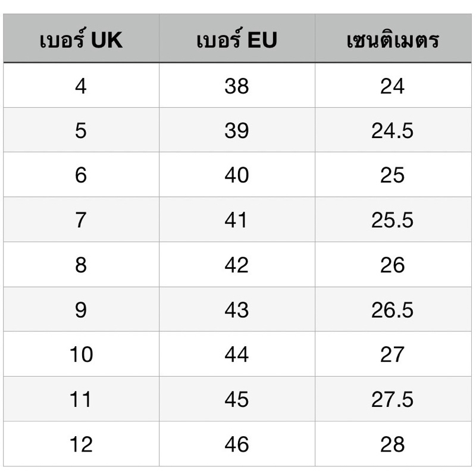Select UK size 10 cell

(81, 353)
